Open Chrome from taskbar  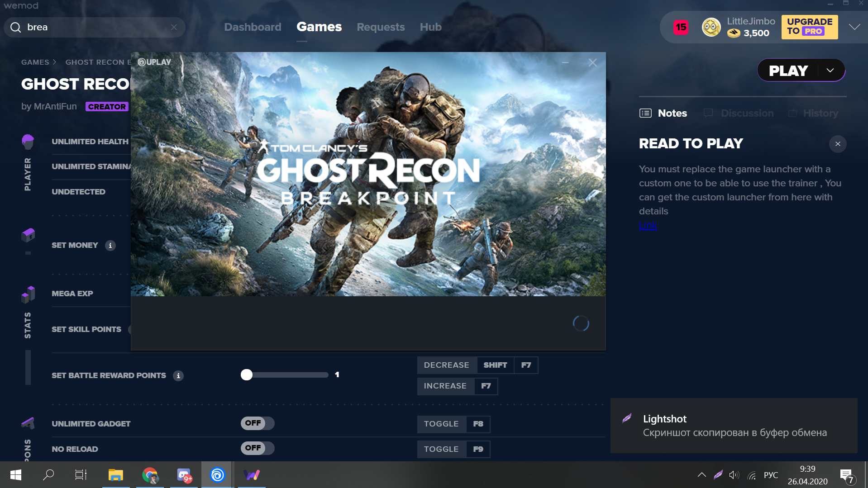[150, 475]
